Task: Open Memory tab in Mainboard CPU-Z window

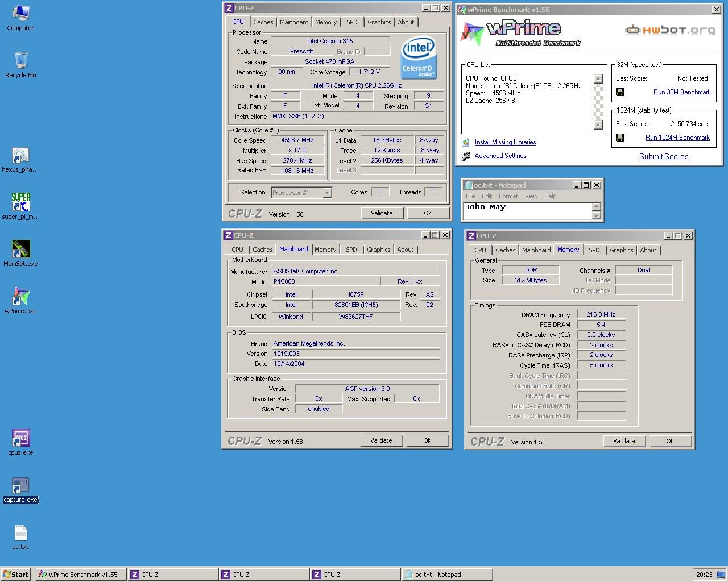Action: point(325,250)
